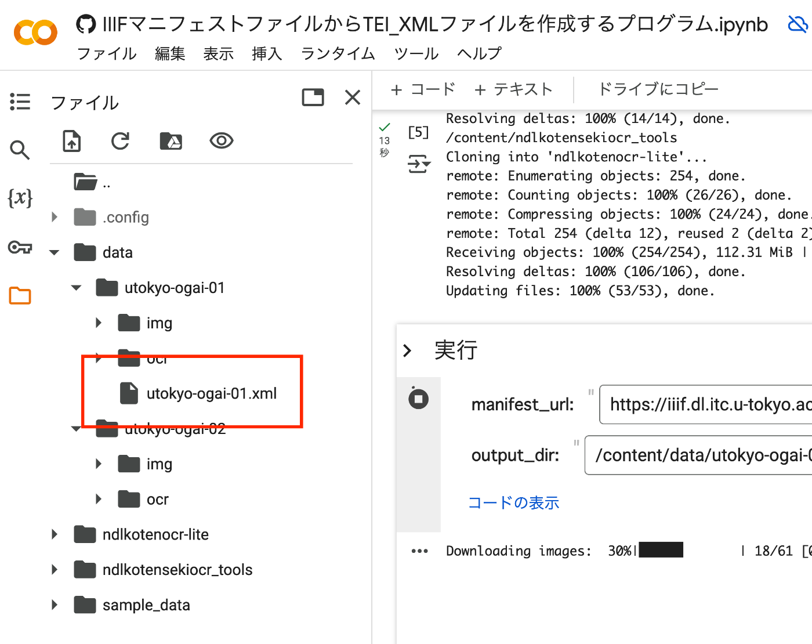Image resolution: width=812 pixels, height=644 pixels.
Task: Click the disconnected runtime status icon
Action: click(799, 24)
